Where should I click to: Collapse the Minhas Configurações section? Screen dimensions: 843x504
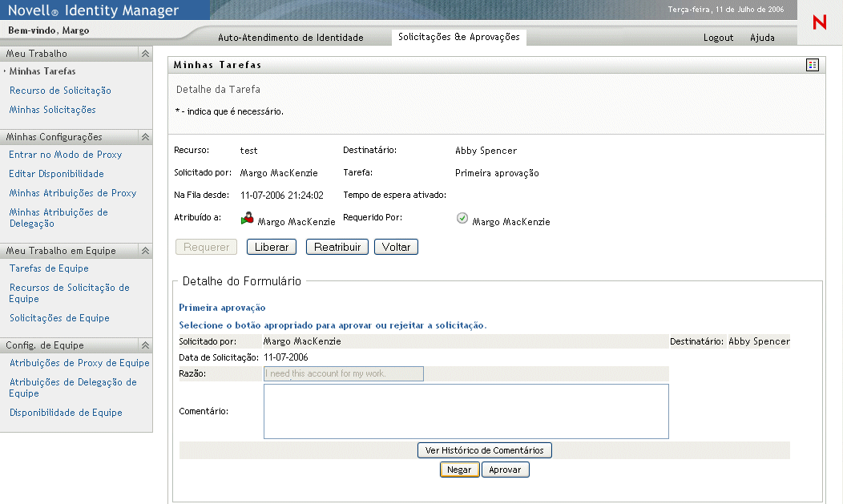pos(145,137)
